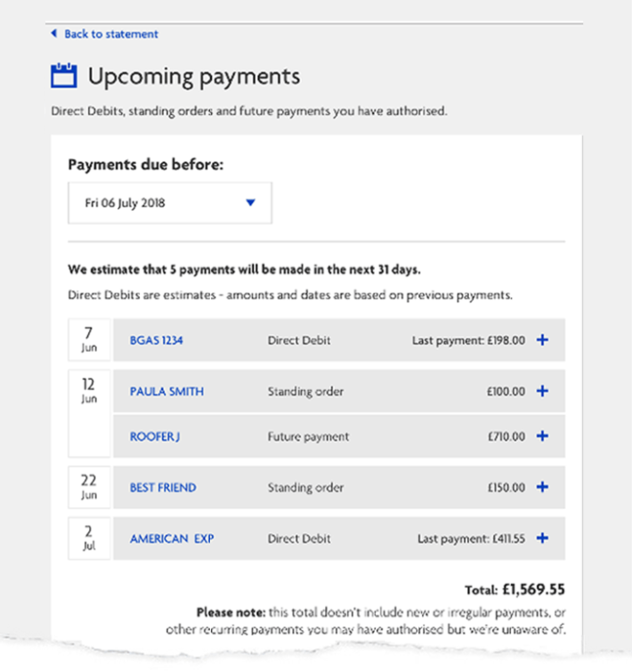Open the Payments due before date dropdown
The image size is (632, 672).
[x=170, y=203]
